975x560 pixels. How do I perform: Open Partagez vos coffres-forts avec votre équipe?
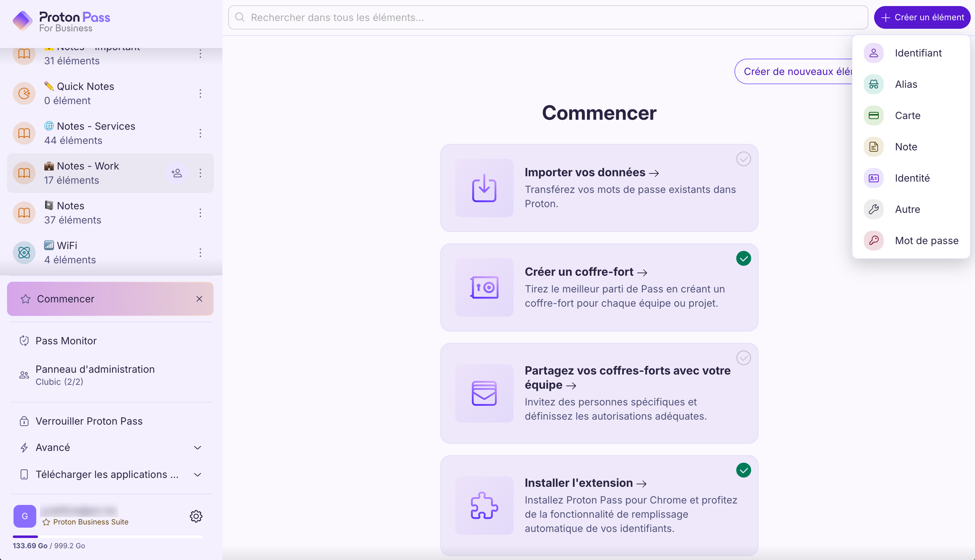[x=627, y=378]
